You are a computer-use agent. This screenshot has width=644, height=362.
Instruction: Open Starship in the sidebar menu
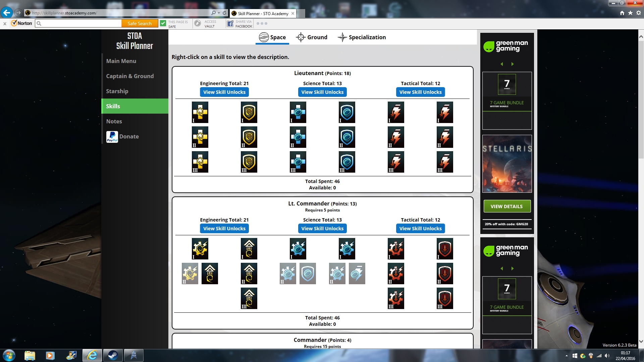coord(117,91)
